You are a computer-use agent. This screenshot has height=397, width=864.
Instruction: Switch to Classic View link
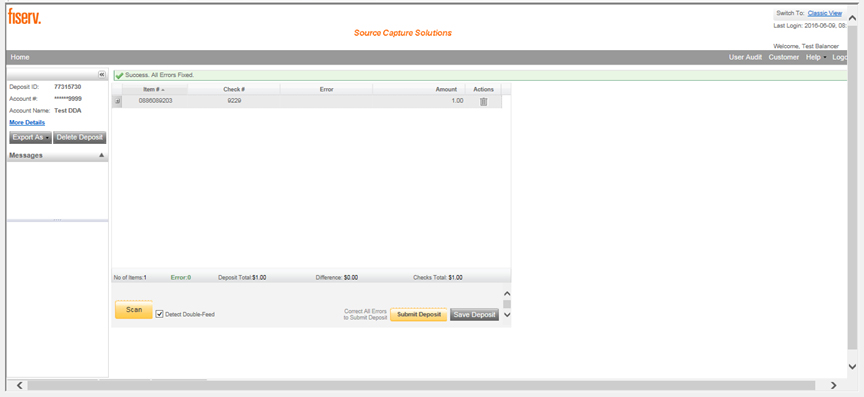pyautogui.click(x=825, y=13)
